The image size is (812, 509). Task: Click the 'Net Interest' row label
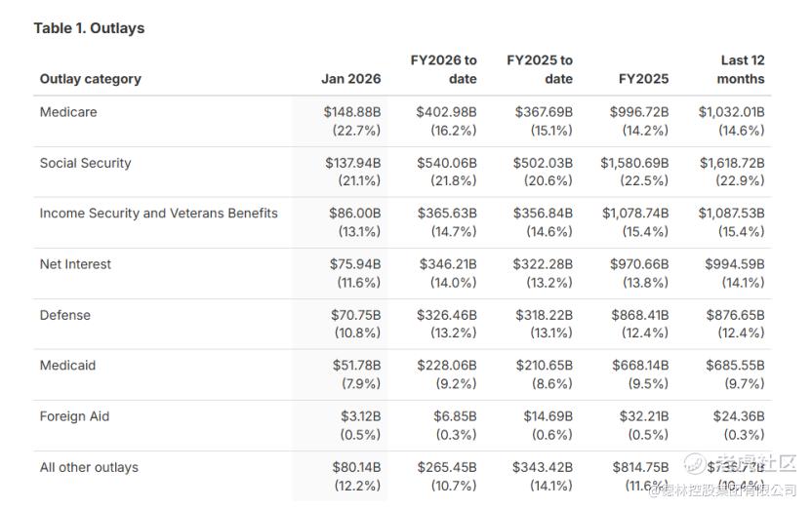click(x=75, y=264)
